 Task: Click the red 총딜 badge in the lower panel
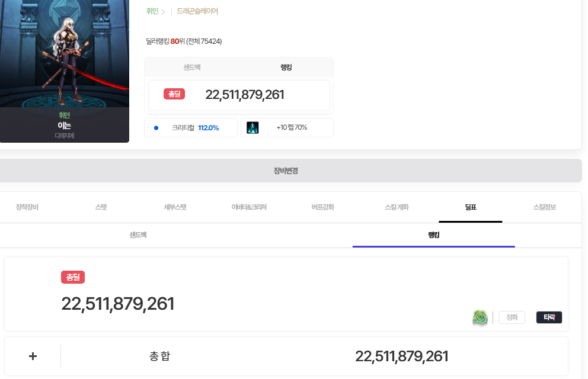pos(73,277)
